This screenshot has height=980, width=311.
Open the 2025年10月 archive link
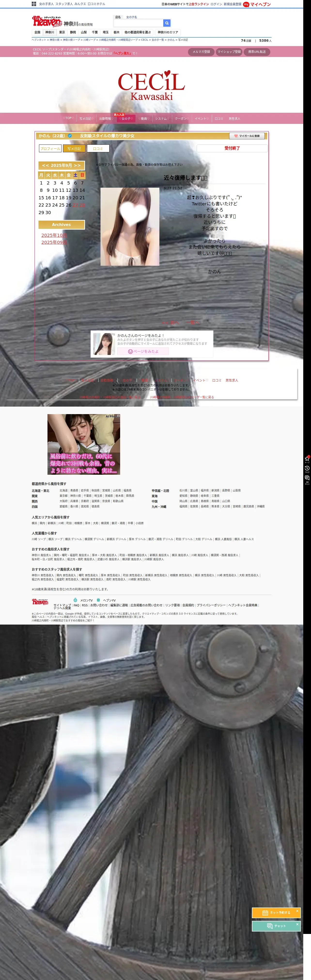tap(54, 235)
